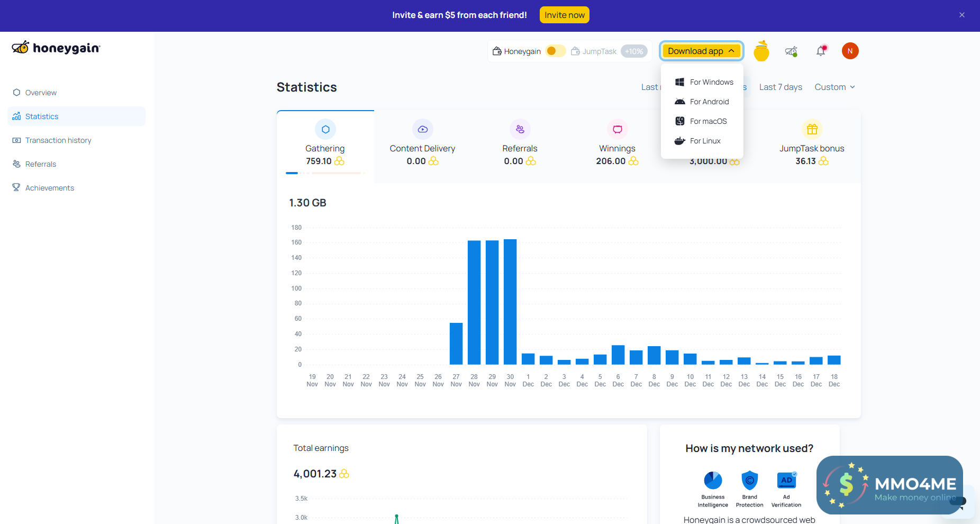Click the Honeygain wallet icon

click(497, 51)
